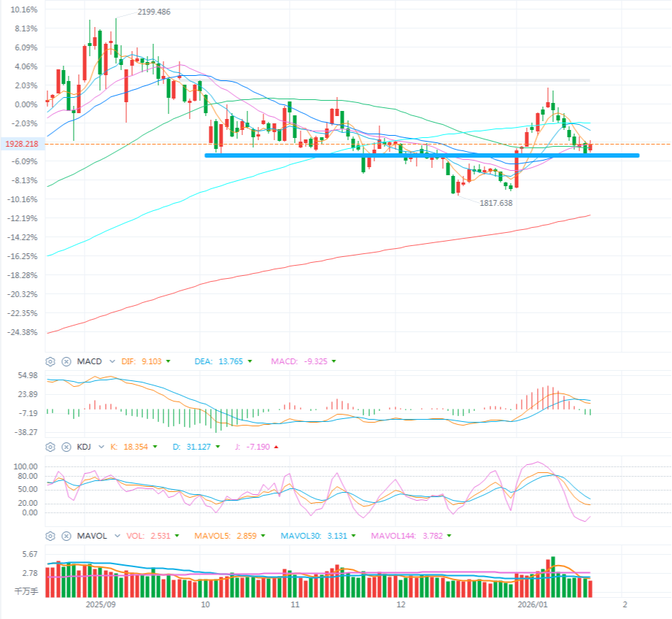The image size is (672, 619).
Task: Click the green arrow beside D 31.127
Action: click(x=217, y=447)
